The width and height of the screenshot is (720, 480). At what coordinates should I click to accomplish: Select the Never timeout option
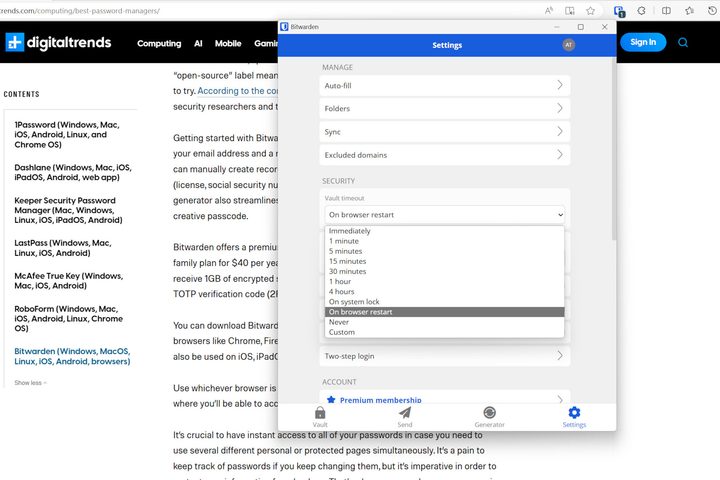(444, 322)
